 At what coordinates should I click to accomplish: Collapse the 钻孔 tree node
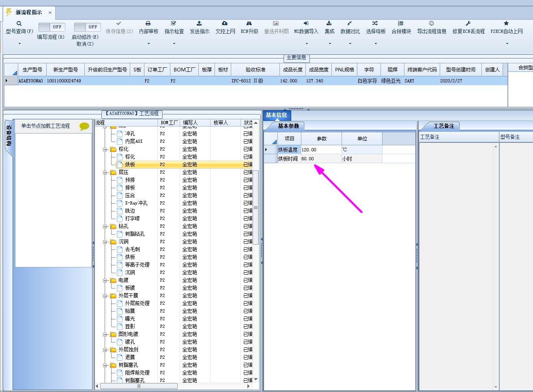105,226
